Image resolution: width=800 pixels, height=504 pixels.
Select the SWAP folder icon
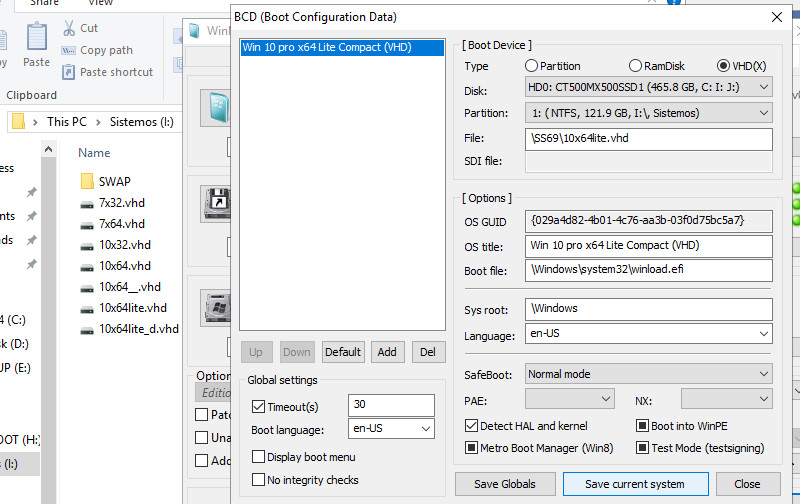(x=87, y=181)
